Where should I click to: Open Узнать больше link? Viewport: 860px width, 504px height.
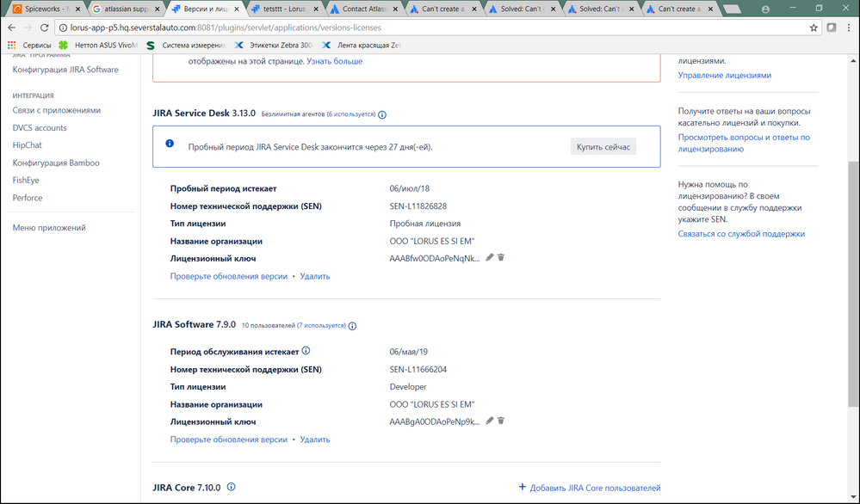pos(335,61)
